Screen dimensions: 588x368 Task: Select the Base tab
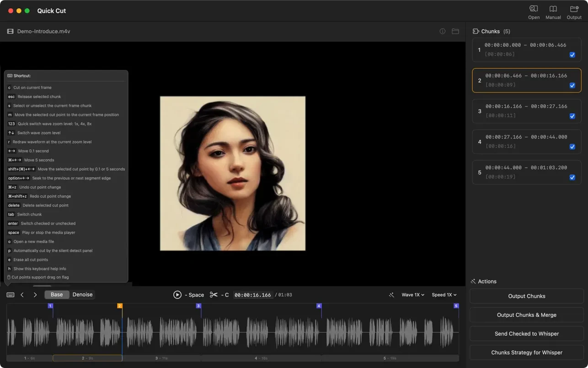[x=57, y=295]
